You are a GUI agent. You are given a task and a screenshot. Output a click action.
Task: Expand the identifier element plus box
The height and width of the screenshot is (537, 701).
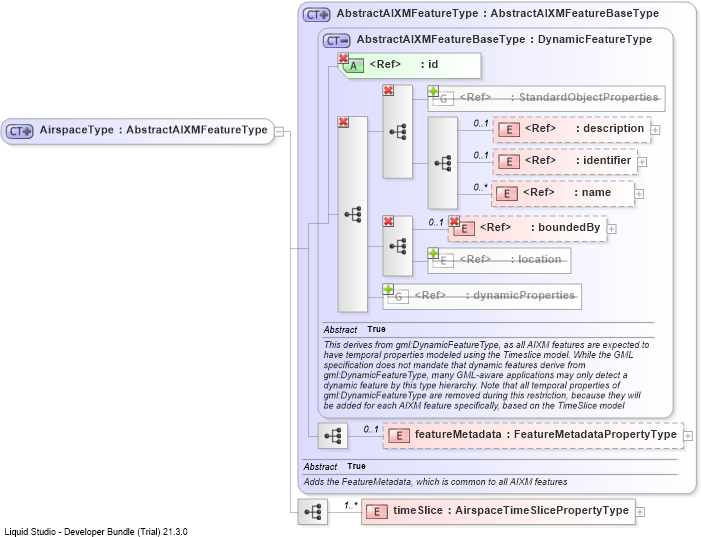(x=642, y=162)
